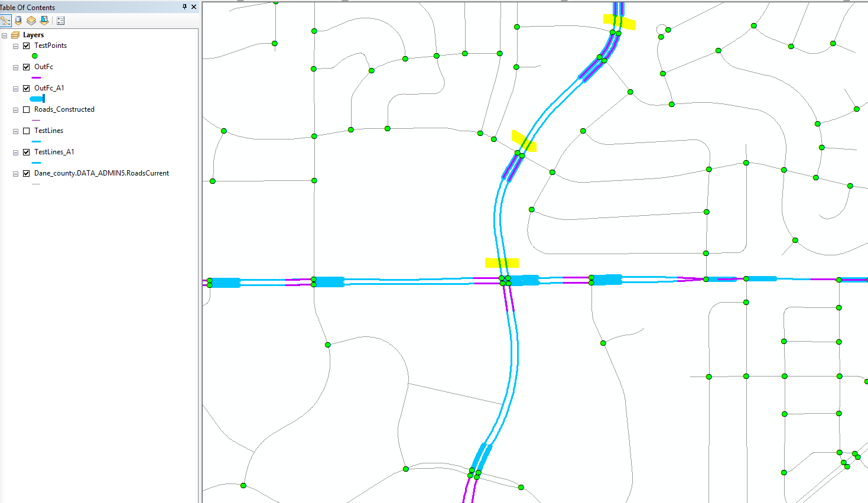The height and width of the screenshot is (503, 868).
Task: Enable the Roads_Constructed layer
Action: 26,109
